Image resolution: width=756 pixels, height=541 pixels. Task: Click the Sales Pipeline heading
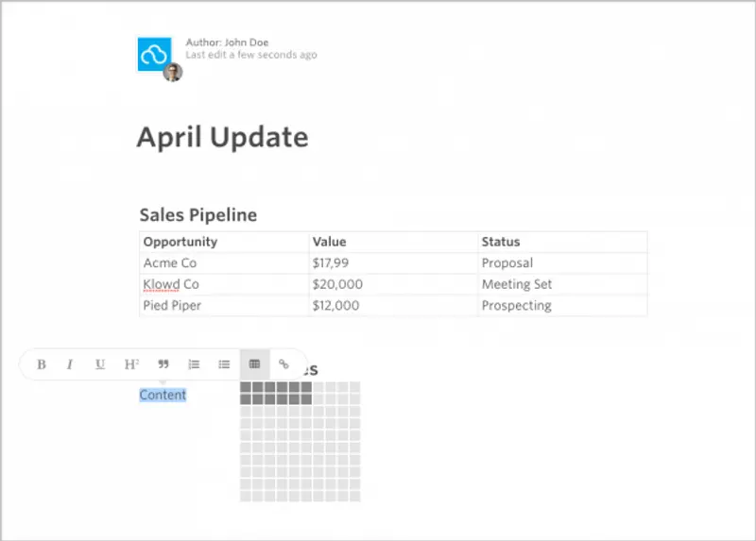tap(198, 215)
